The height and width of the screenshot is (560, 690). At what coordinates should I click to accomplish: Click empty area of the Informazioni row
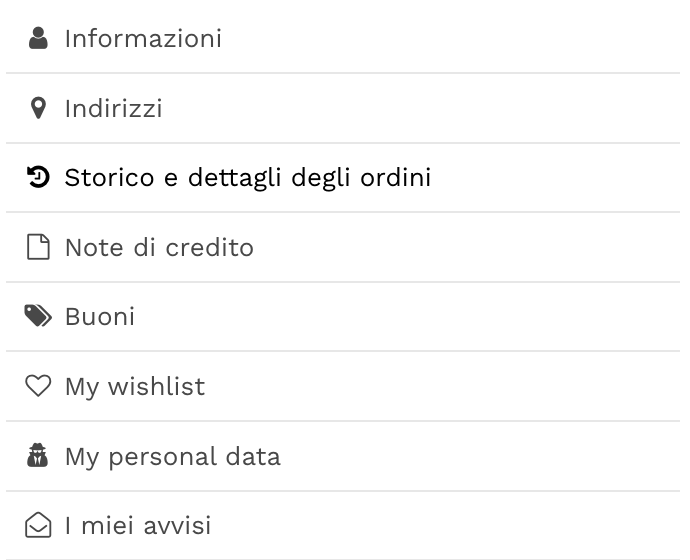pyautogui.click(x=460, y=38)
